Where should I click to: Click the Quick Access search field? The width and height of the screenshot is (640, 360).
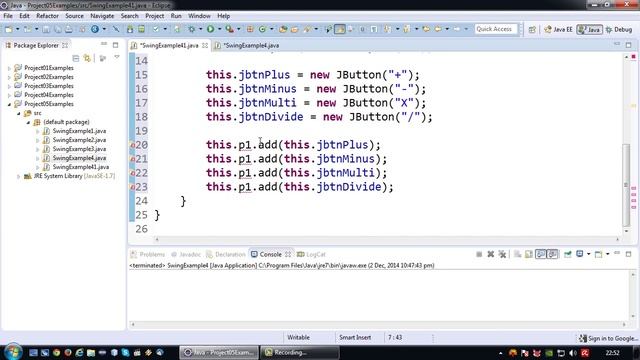(496, 29)
